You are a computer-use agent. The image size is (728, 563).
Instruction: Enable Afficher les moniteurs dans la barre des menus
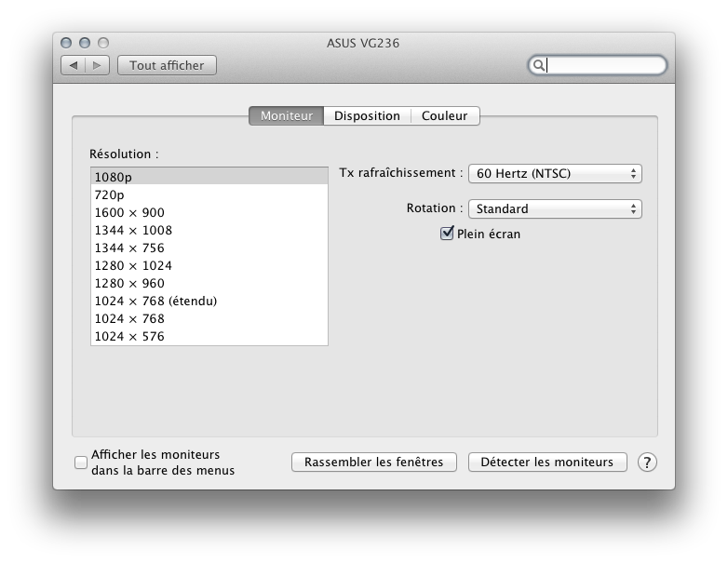tap(81, 462)
